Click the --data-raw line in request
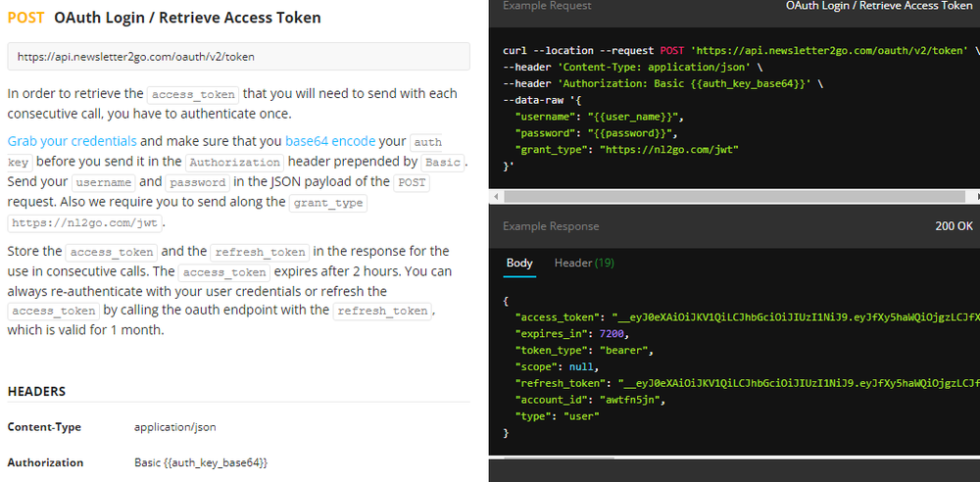Screen dimensions: 980x482 [543, 99]
